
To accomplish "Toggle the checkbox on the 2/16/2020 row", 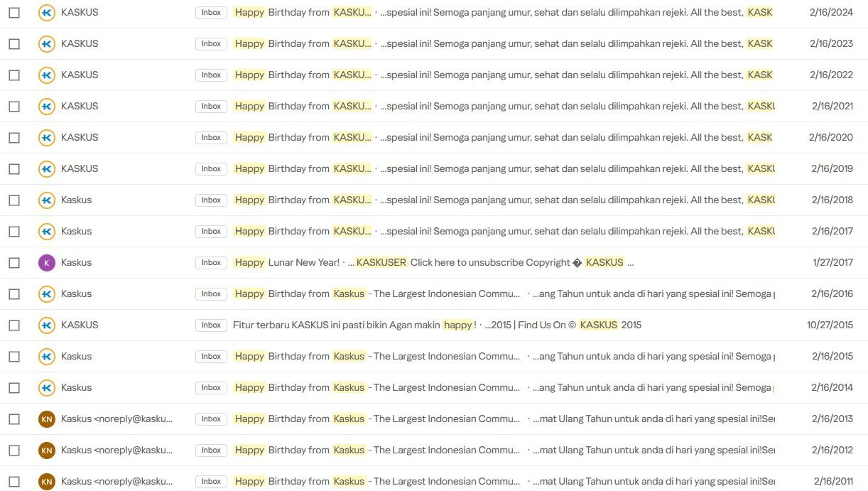I will click(x=14, y=137).
